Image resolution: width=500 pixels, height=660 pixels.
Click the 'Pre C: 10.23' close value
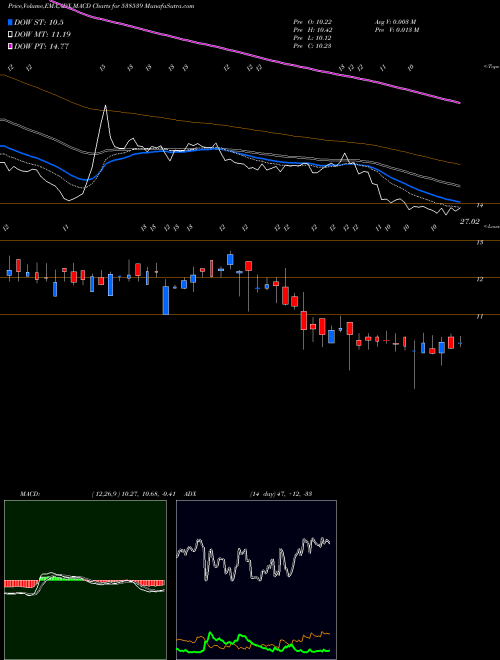click(x=313, y=46)
